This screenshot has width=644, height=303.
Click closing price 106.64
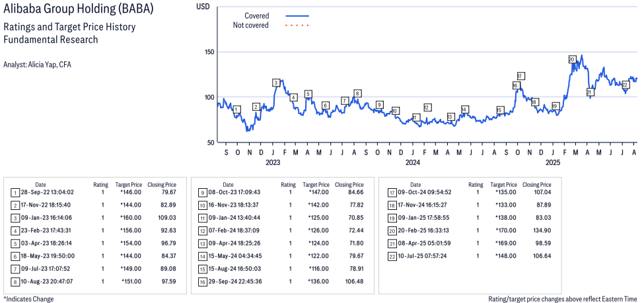pos(542,255)
